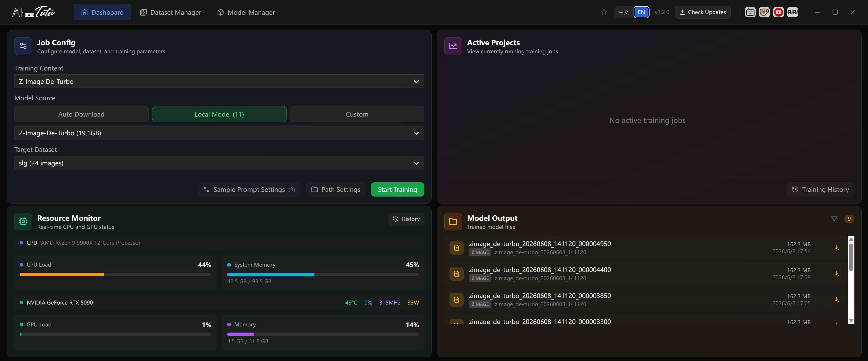Viewport: 868px width, 361px height.
Task: Click the Model Output scrollbar up arrow
Action: click(x=851, y=239)
